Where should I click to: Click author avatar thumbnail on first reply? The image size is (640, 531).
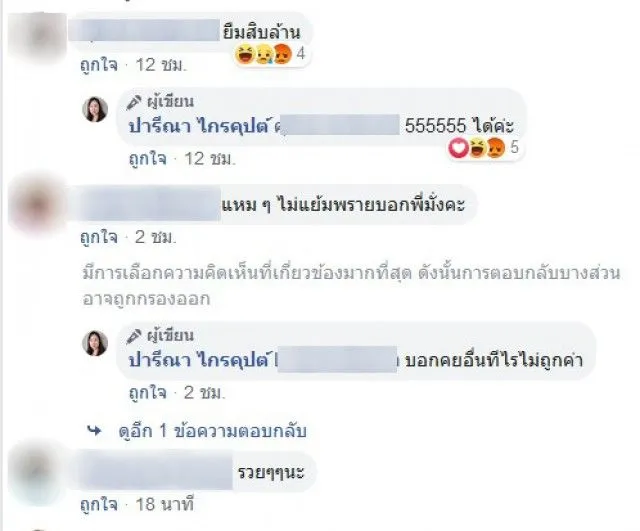click(95, 109)
